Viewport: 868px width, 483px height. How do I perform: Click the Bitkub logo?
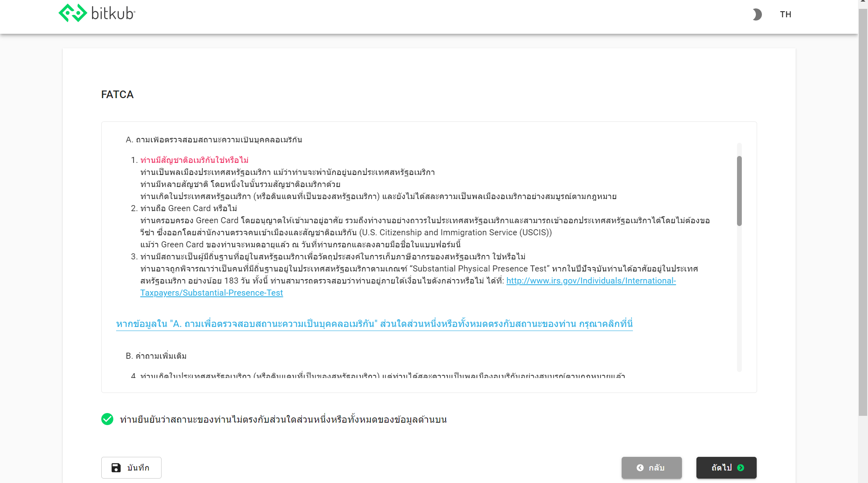coord(97,13)
